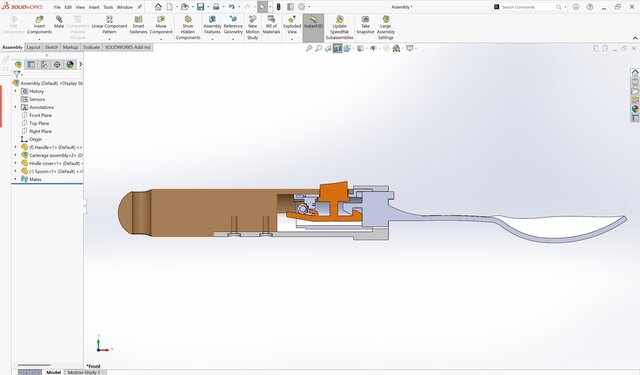
Task: Expand the Handle<1> component node
Action: 16,147
